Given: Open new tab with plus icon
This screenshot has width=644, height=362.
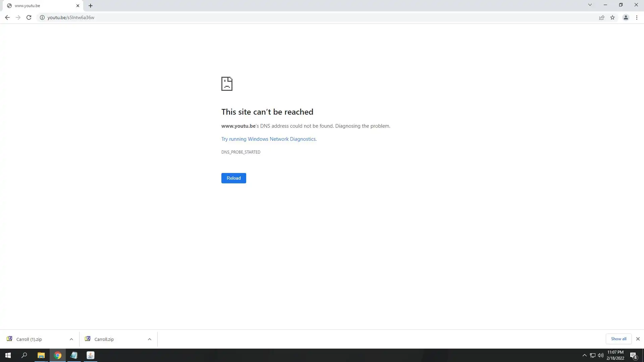Looking at the screenshot, I should 91,6.
